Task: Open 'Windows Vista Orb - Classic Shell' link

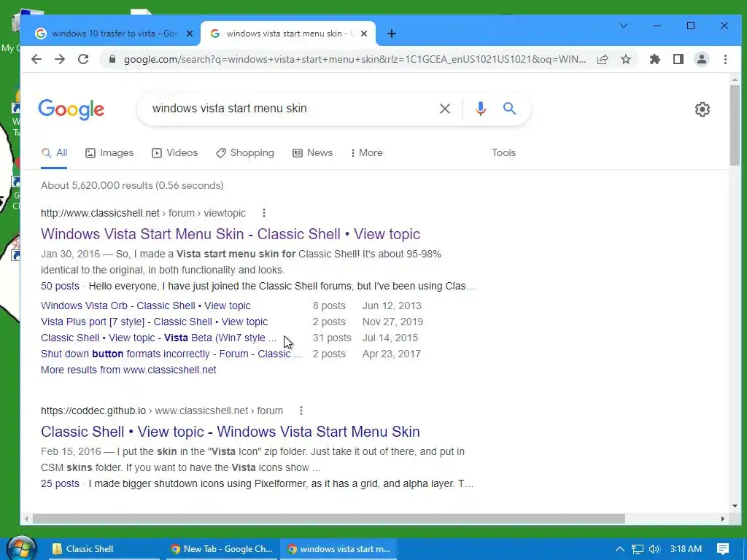Action: [146, 306]
